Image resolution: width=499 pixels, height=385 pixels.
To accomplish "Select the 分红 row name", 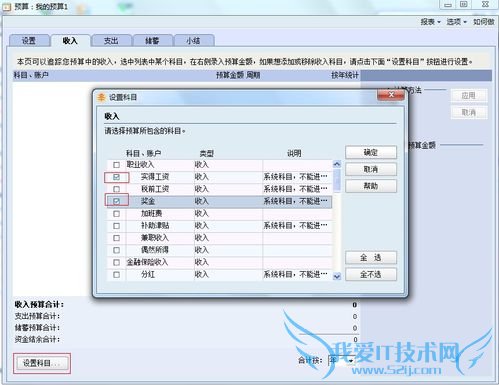I will 148,275.
